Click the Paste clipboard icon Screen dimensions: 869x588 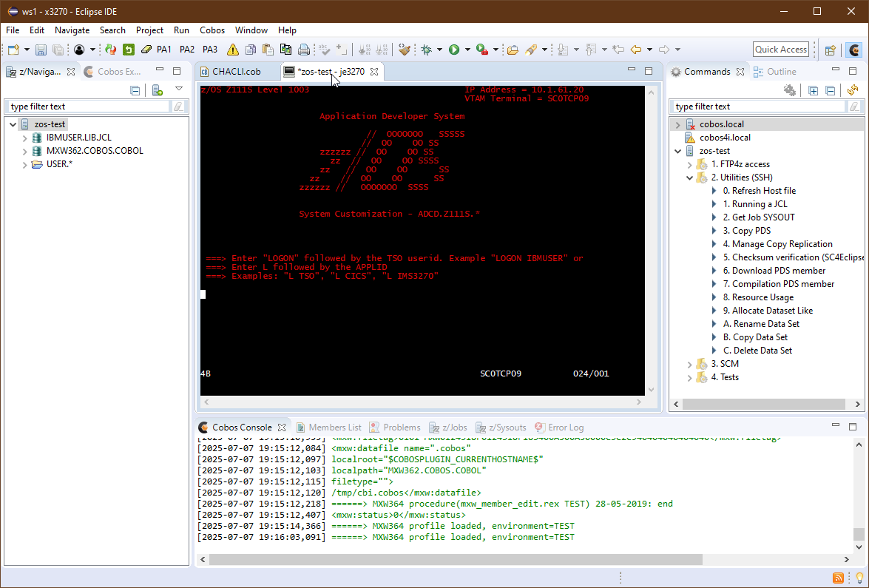268,50
